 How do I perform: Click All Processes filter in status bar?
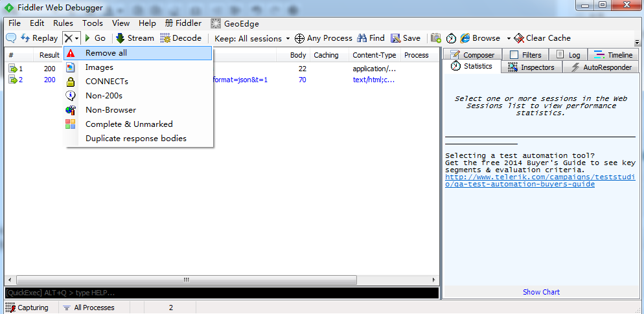coord(89,308)
